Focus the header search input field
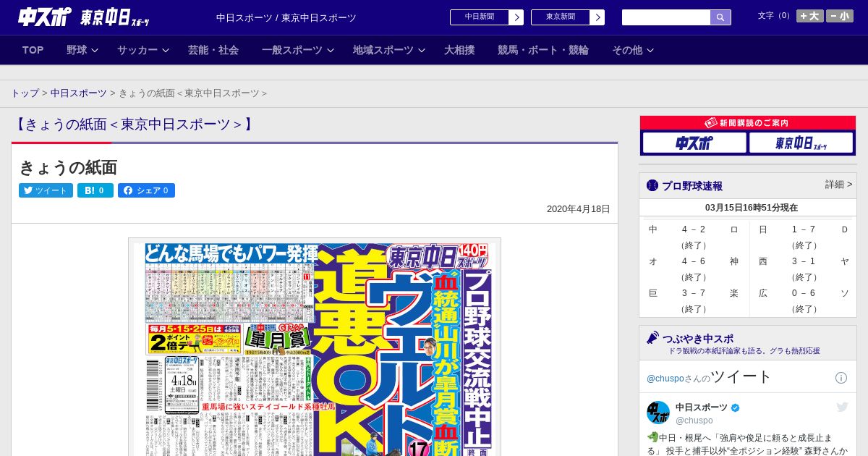This screenshot has height=456, width=868. coord(666,17)
